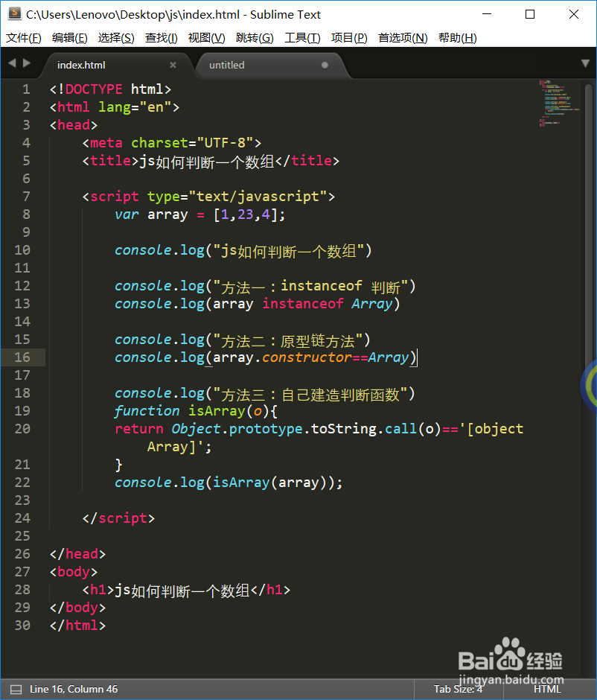Go to previous tab with left arrow

pos(12,63)
